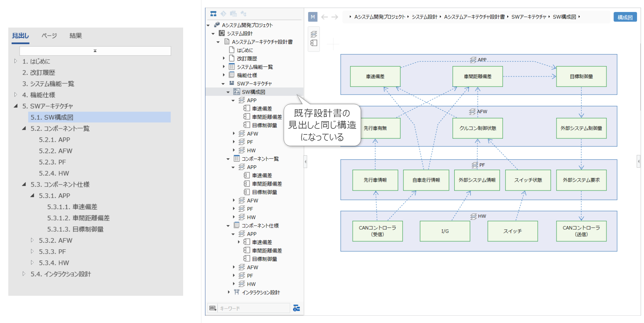Viewport: 644px width, 323px height.
Task: Click the blue tree-info icon by keyword field
Action: [297, 308]
